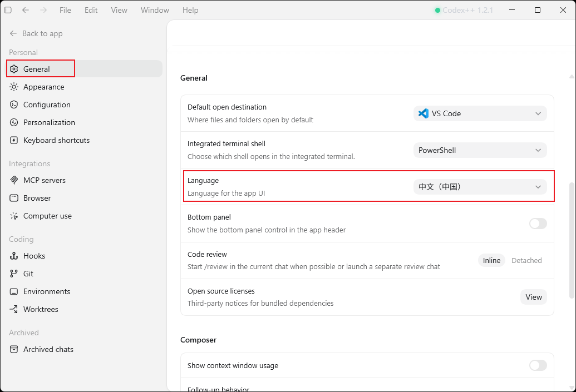
Task: Turn on Show context window usage
Action: (538, 365)
